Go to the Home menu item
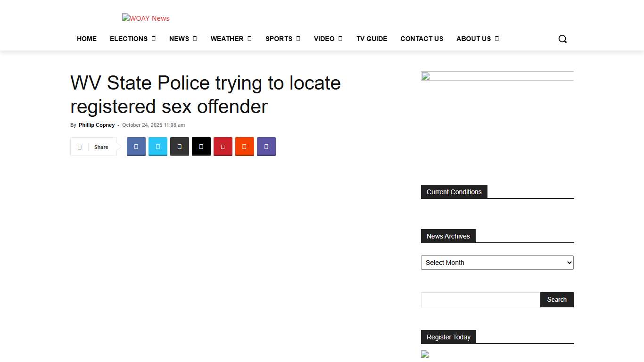Screen dimensions: 644x362 [x=87, y=39]
